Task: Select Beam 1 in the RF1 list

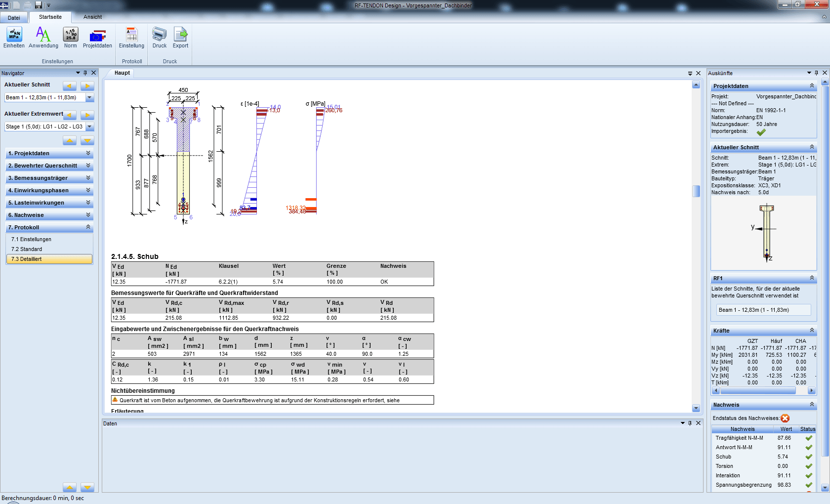Action: (763, 310)
